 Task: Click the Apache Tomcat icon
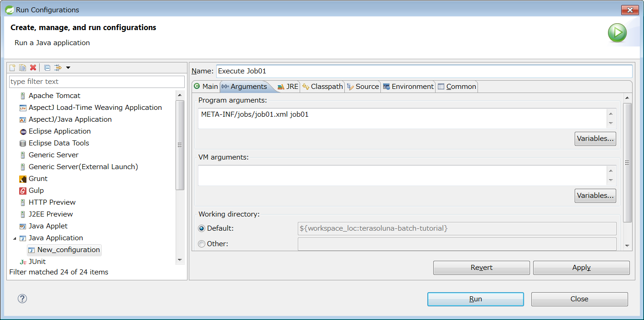pos(23,96)
